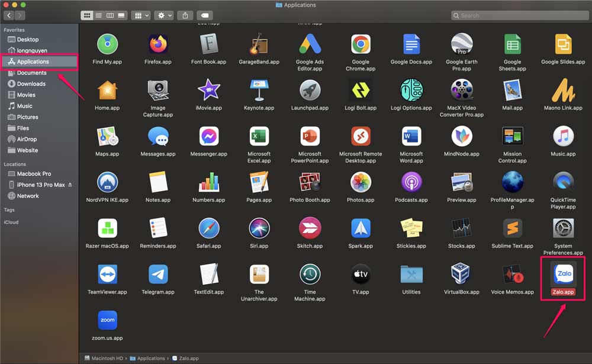Image resolution: width=592 pixels, height=364 pixels.
Task: Open Microsoft Excel app
Action: tap(259, 137)
